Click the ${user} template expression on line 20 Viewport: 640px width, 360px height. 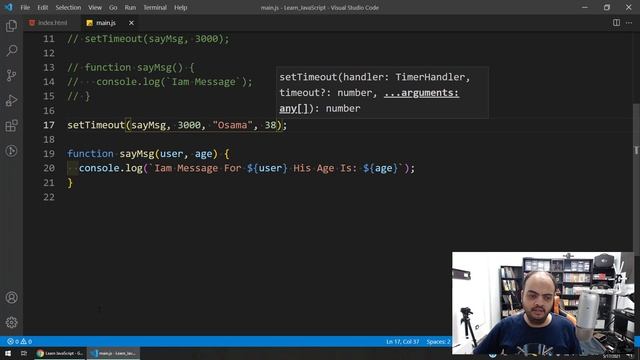coord(267,168)
